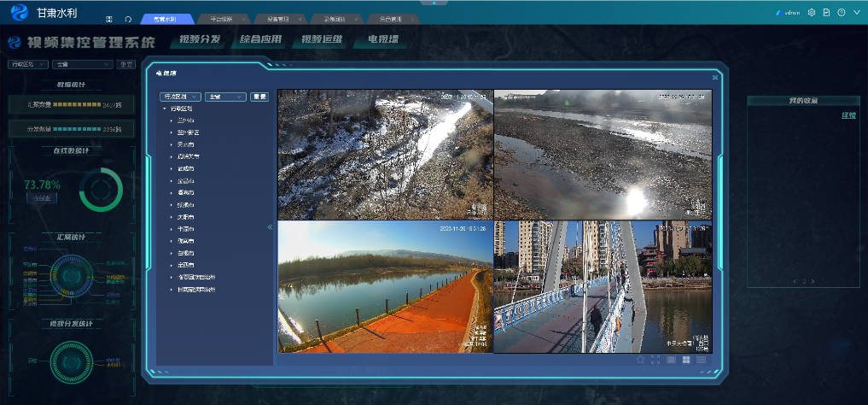Click the help question mark icon
868x405 pixels.
point(842,13)
